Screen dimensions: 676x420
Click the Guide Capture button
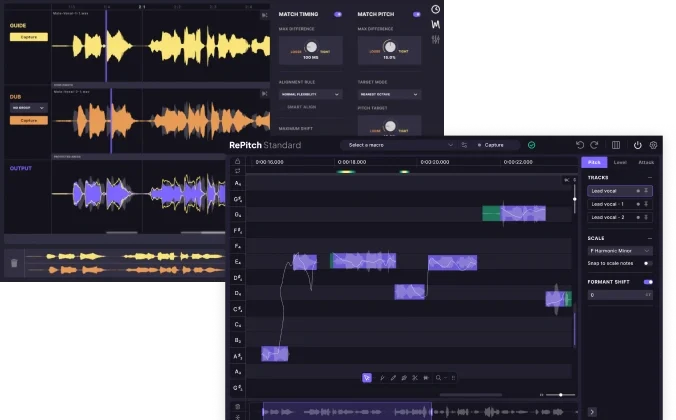(x=28, y=37)
